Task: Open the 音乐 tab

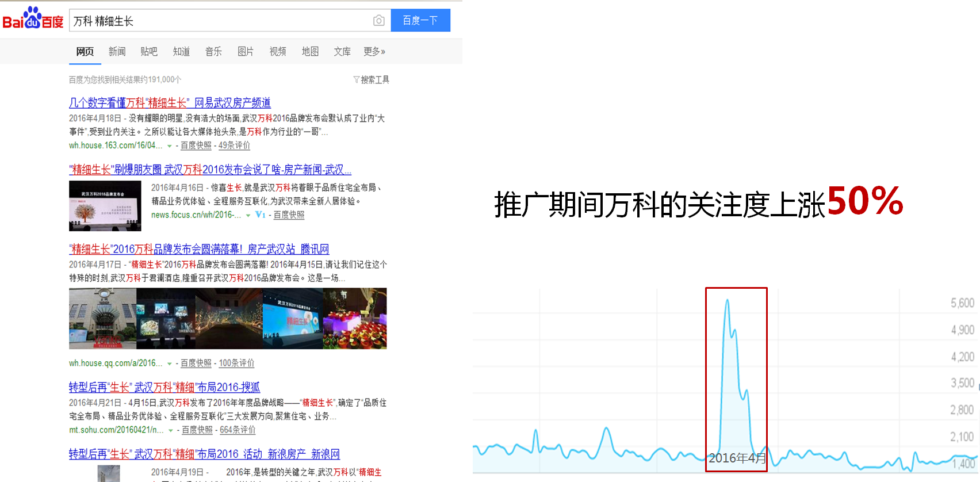Action: [214, 52]
